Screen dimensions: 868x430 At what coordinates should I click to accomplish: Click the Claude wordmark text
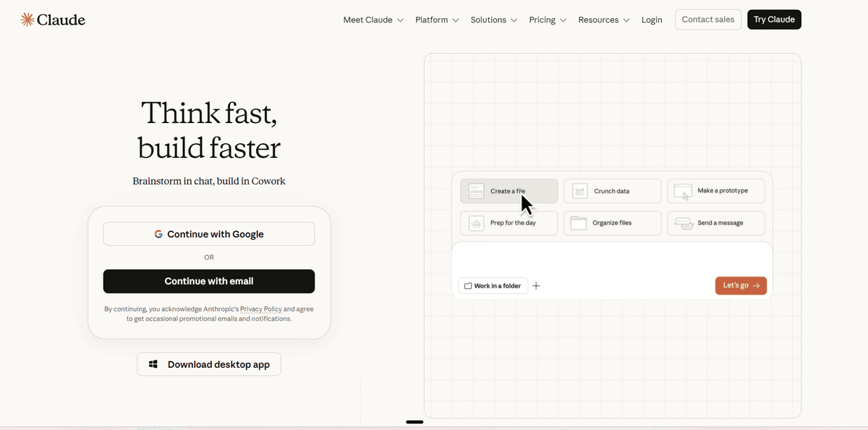[61, 20]
